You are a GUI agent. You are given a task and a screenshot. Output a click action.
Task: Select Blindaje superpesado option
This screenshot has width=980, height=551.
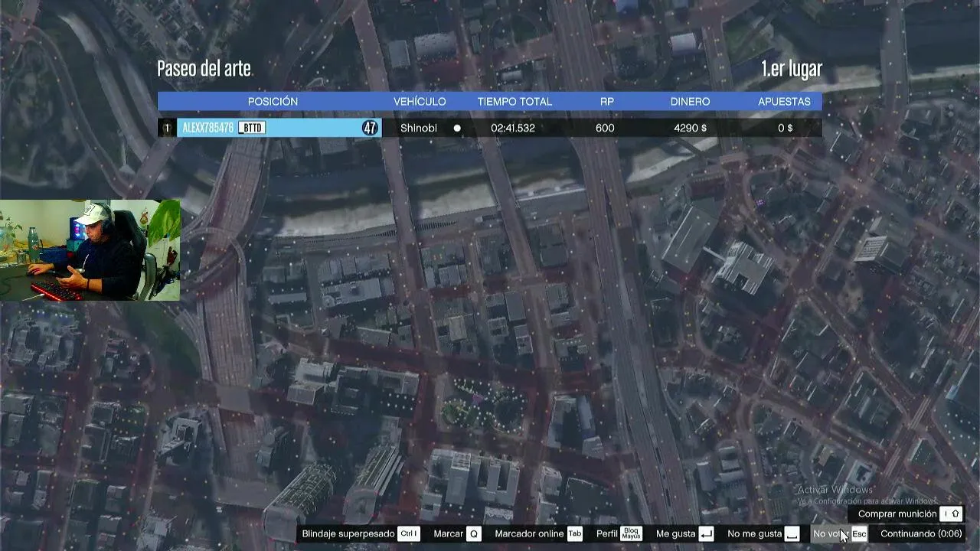[x=348, y=534]
